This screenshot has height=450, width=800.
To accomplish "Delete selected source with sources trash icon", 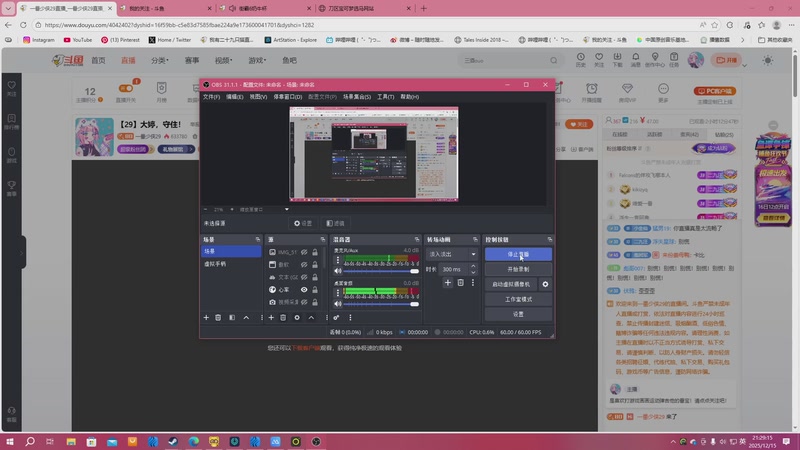I will click(283, 317).
